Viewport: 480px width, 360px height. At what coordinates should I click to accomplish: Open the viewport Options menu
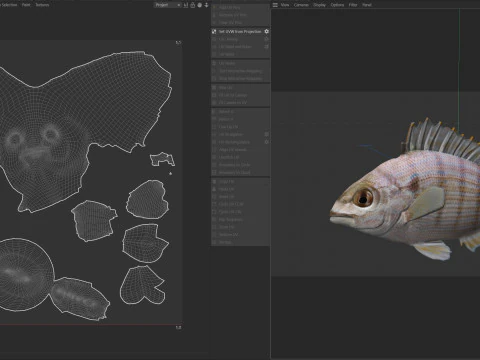click(x=337, y=5)
